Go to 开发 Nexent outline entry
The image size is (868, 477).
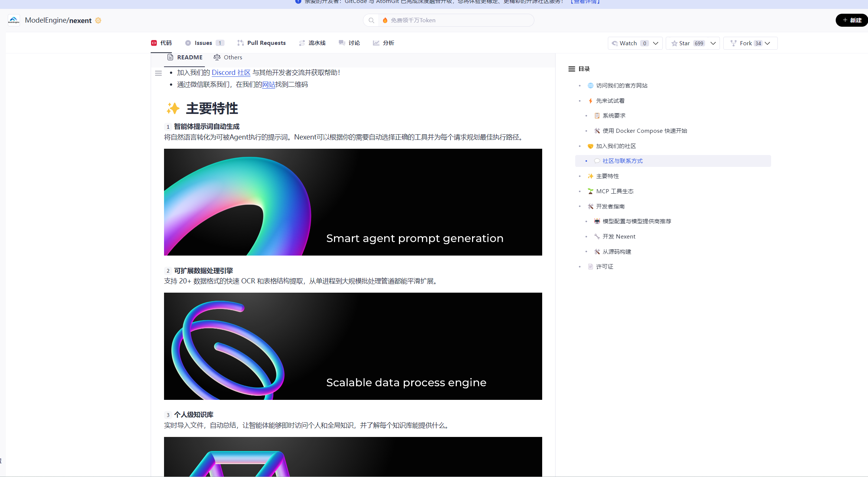point(619,237)
